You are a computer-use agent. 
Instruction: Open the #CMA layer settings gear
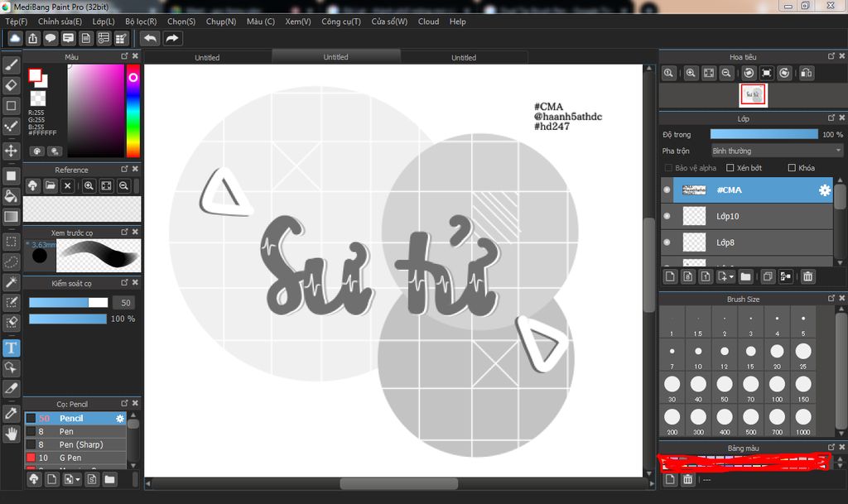click(x=824, y=190)
